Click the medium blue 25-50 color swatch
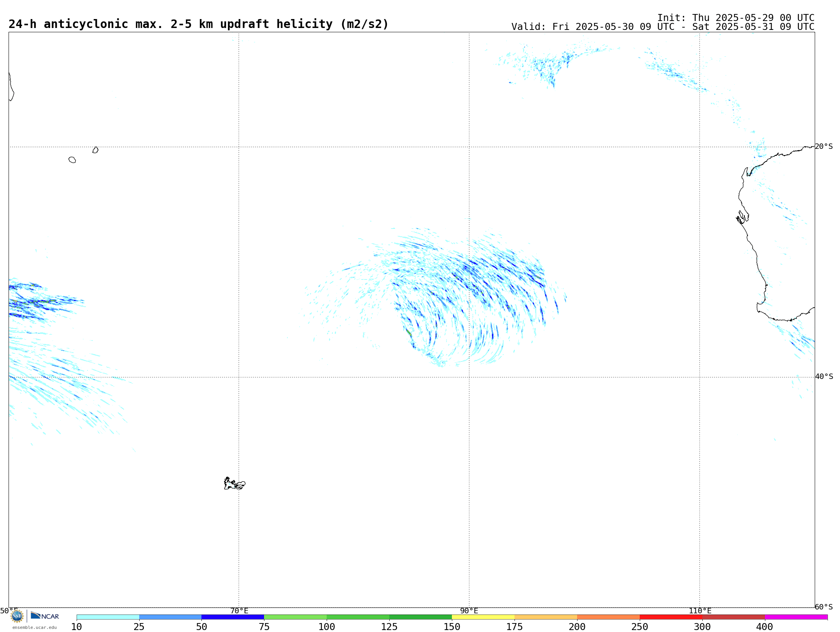 click(170, 617)
